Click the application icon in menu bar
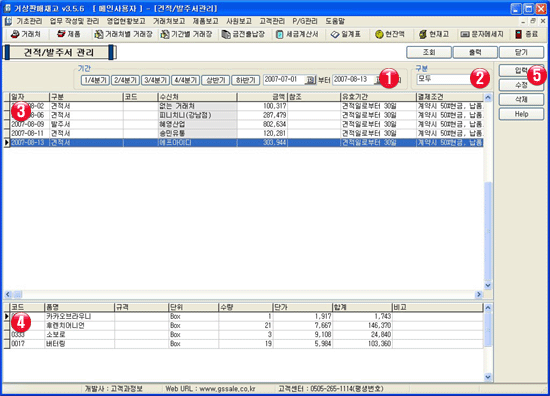This screenshot has height=396, width=550. click(8, 21)
